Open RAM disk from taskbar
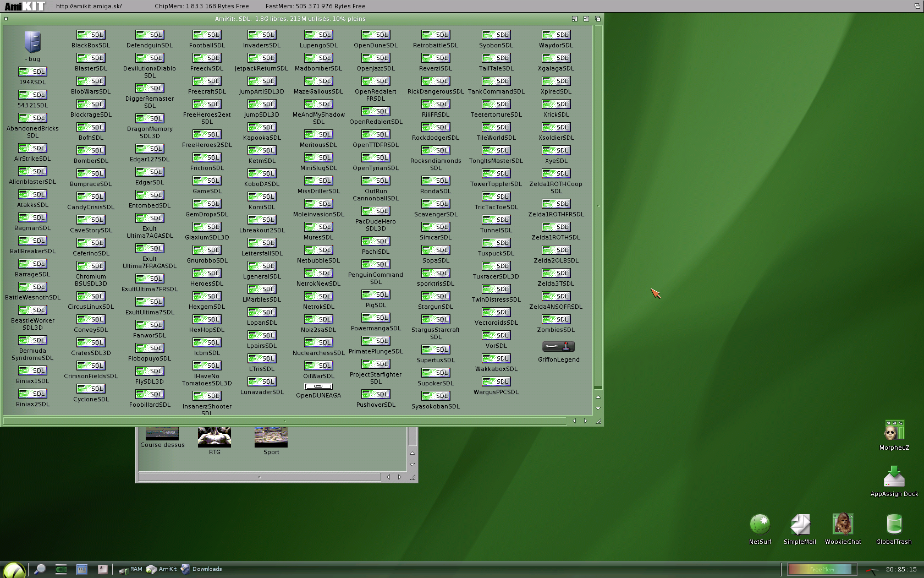 click(130, 569)
